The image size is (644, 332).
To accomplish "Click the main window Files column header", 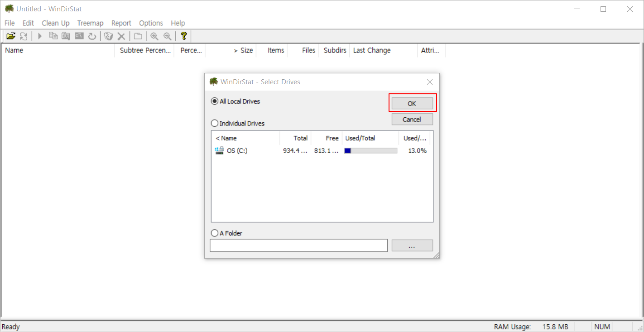I will coord(303,50).
